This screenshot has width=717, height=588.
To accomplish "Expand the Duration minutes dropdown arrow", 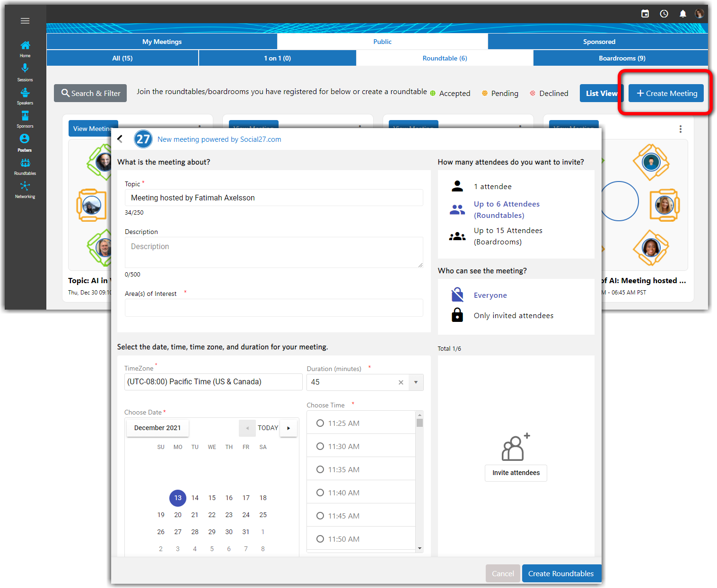I will pyautogui.click(x=416, y=382).
